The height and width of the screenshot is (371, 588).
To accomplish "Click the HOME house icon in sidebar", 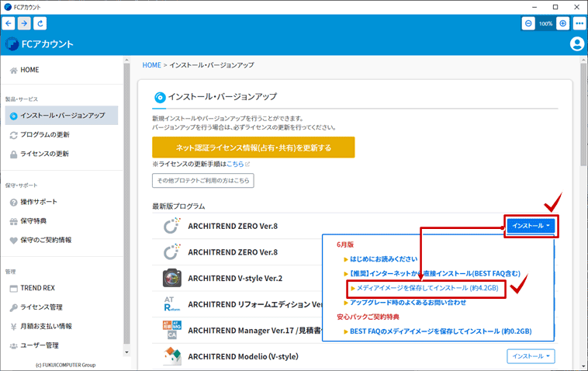I will [13, 70].
